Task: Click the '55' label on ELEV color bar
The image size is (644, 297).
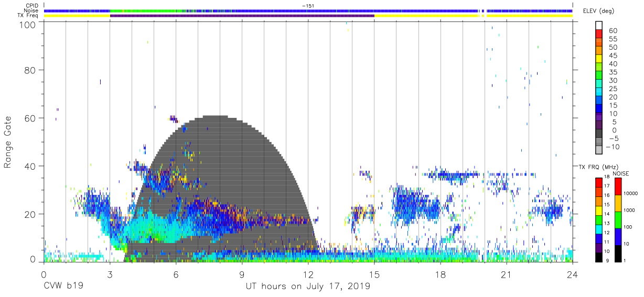Action: coord(613,39)
